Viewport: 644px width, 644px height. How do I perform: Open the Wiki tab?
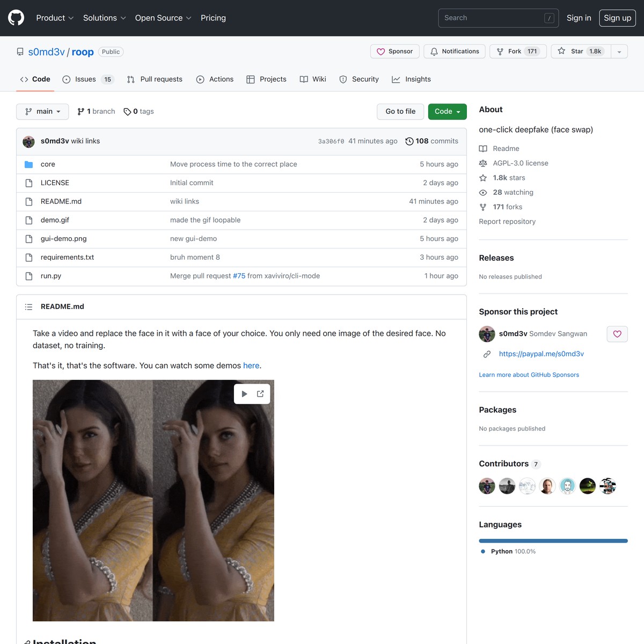313,79
